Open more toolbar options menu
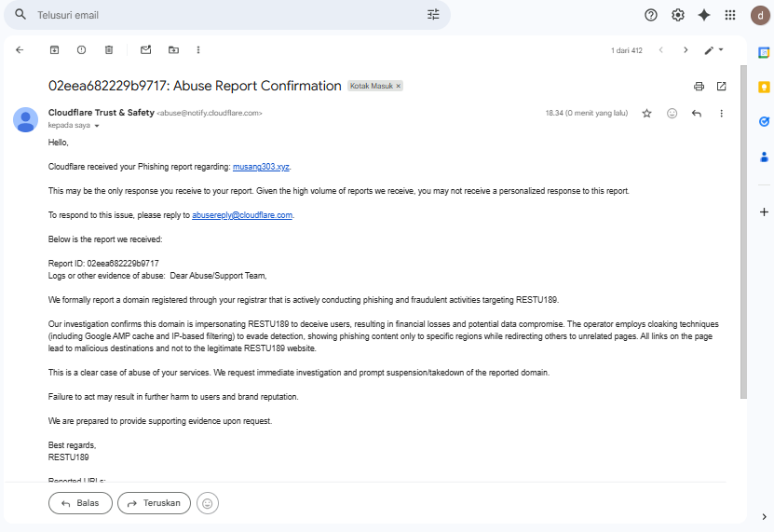Image resolution: width=774 pixels, height=532 pixels. pyautogui.click(x=198, y=50)
